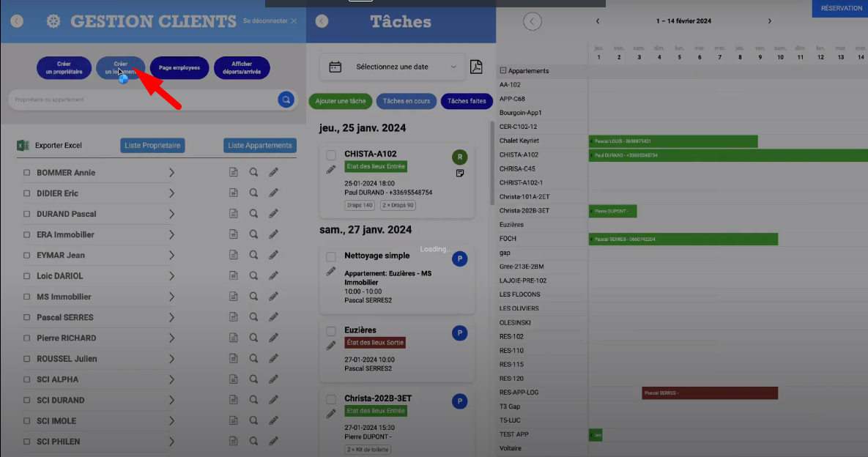
Task: Select the ERA Immobilier checkbox
Action: [26, 235]
